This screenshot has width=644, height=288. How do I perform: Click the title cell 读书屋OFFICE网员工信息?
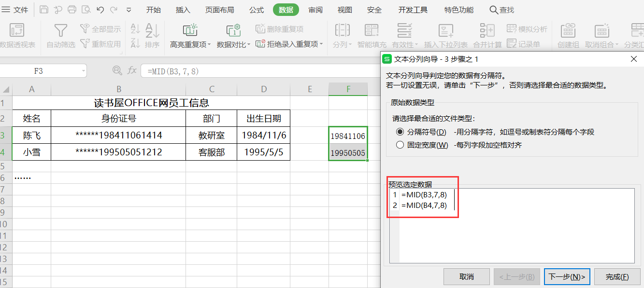[x=151, y=103]
